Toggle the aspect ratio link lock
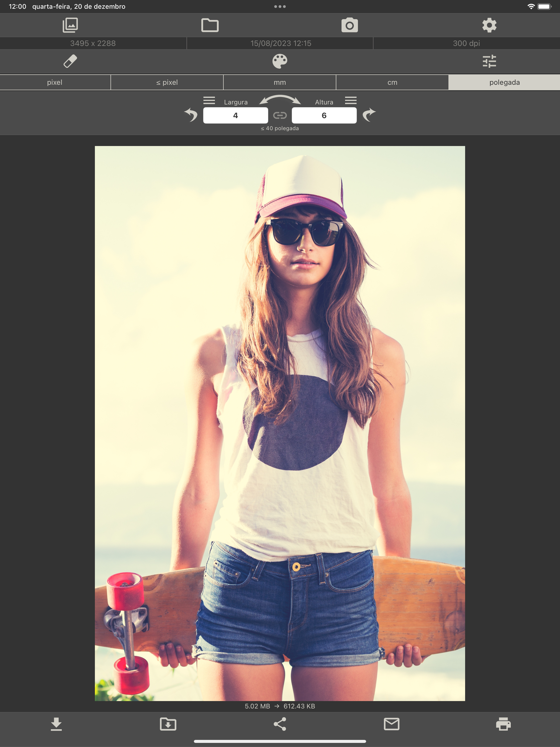 [x=280, y=115]
